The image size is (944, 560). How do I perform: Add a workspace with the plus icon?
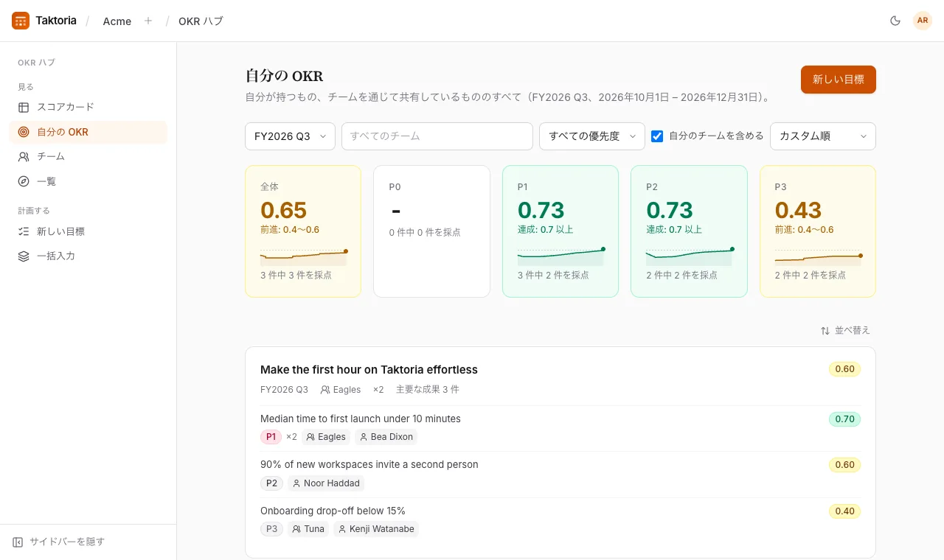coord(148,21)
